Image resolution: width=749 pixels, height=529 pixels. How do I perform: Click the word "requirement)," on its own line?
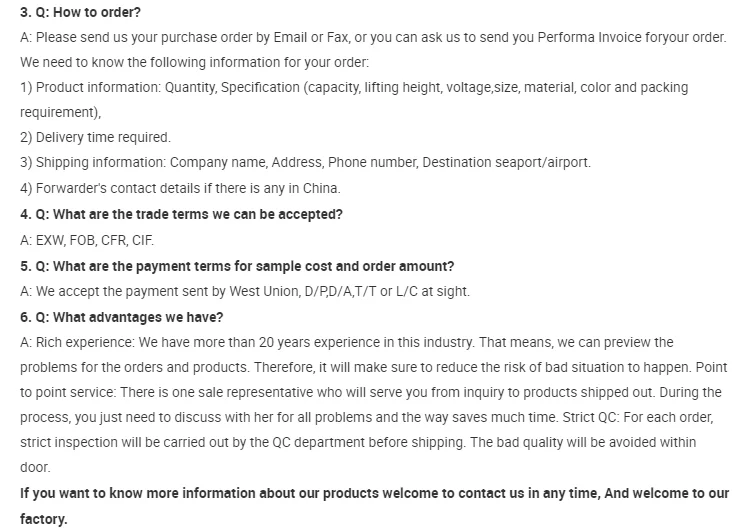click(x=61, y=112)
